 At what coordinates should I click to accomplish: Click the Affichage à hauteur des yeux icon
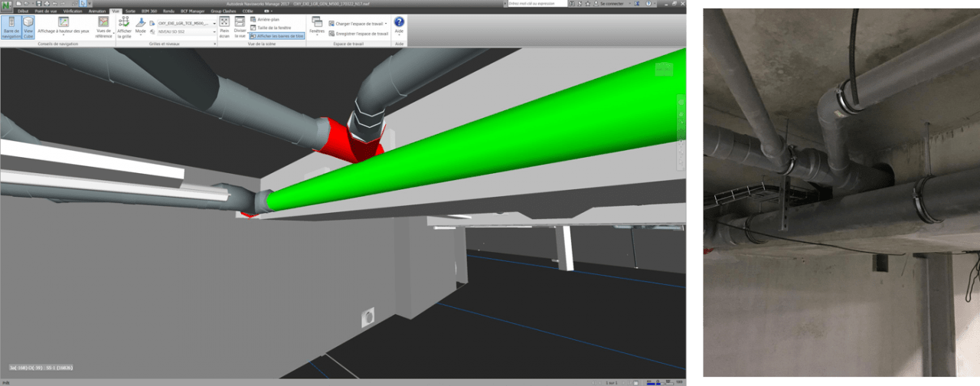[64, 26]
